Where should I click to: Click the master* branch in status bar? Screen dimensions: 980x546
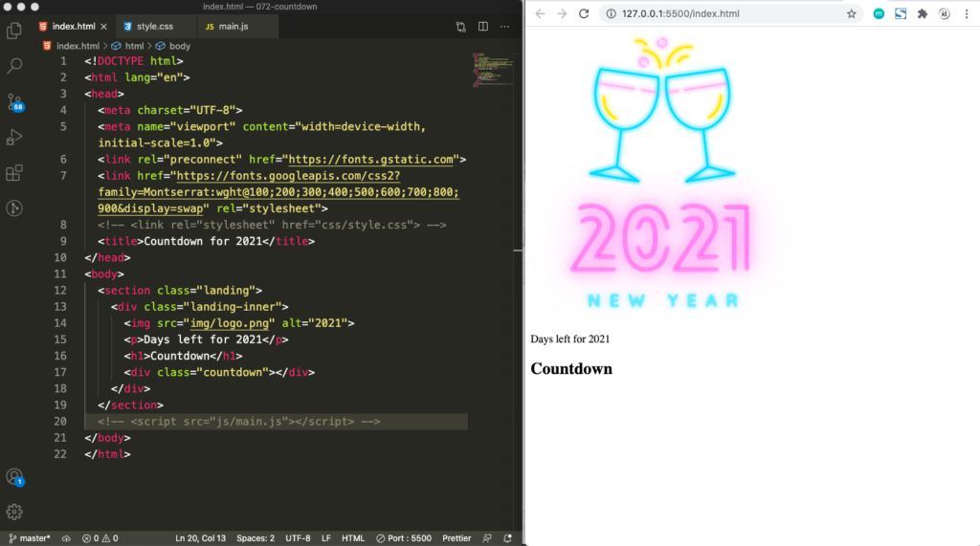click(x=30, y=538)
